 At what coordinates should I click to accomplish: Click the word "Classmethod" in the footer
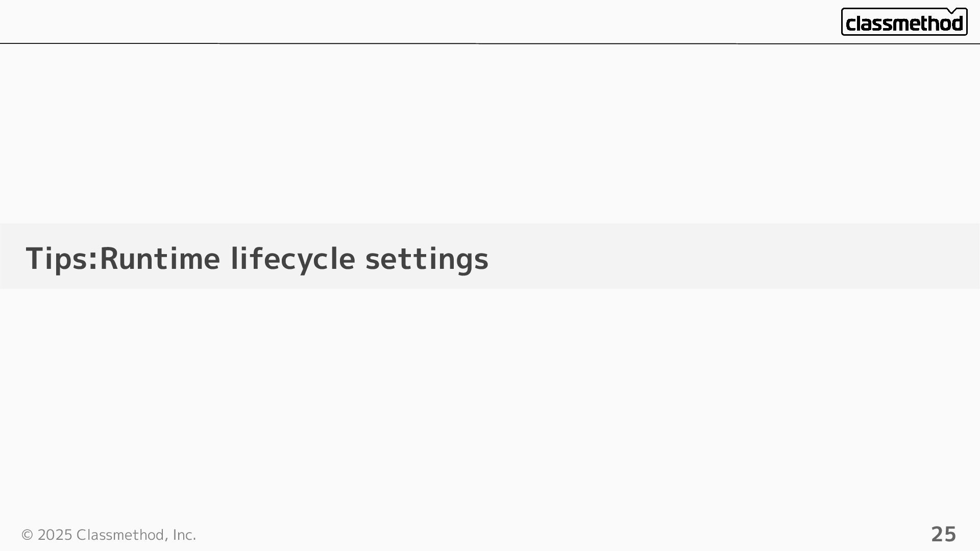click(x=120, y=535)
